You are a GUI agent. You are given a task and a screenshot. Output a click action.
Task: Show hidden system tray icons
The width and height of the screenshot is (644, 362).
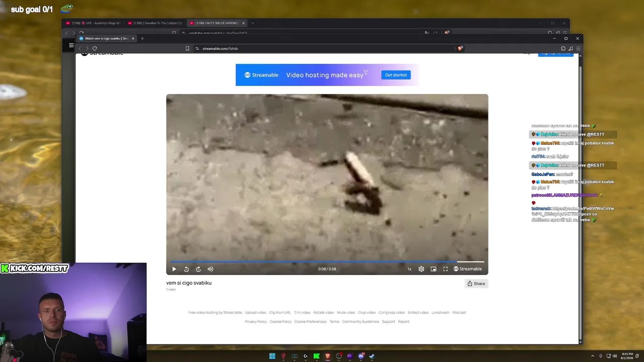click(x=592, y=356)
